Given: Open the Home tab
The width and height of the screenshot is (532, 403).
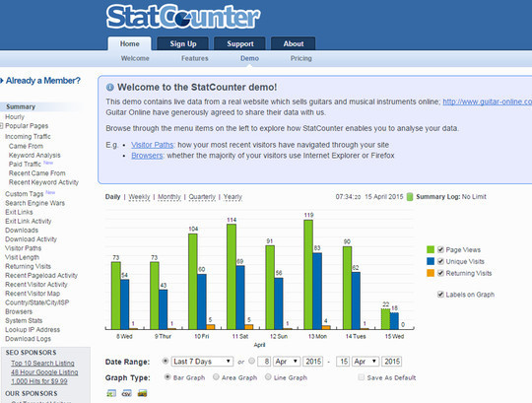Looking at the screenshot, I should 130,43.
